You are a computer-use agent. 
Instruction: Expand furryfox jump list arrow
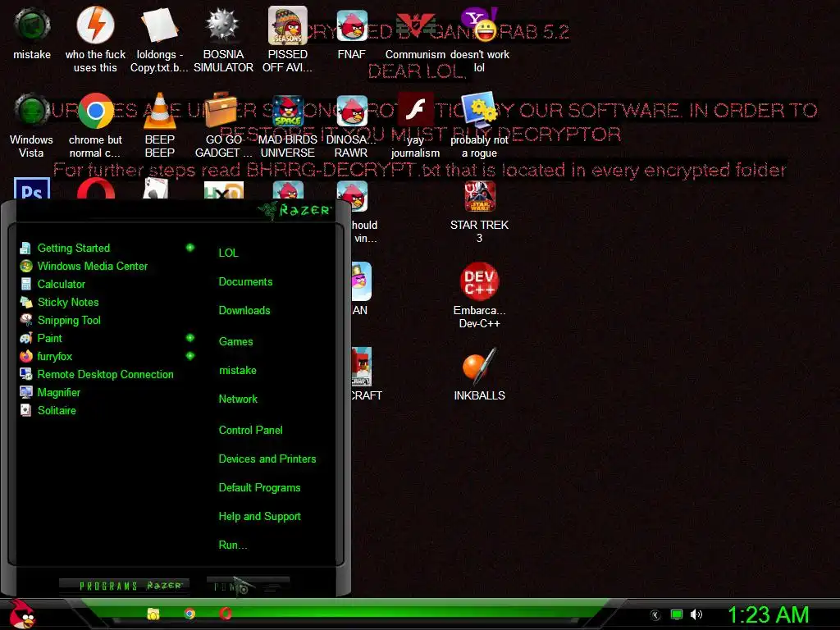(189, 356)
